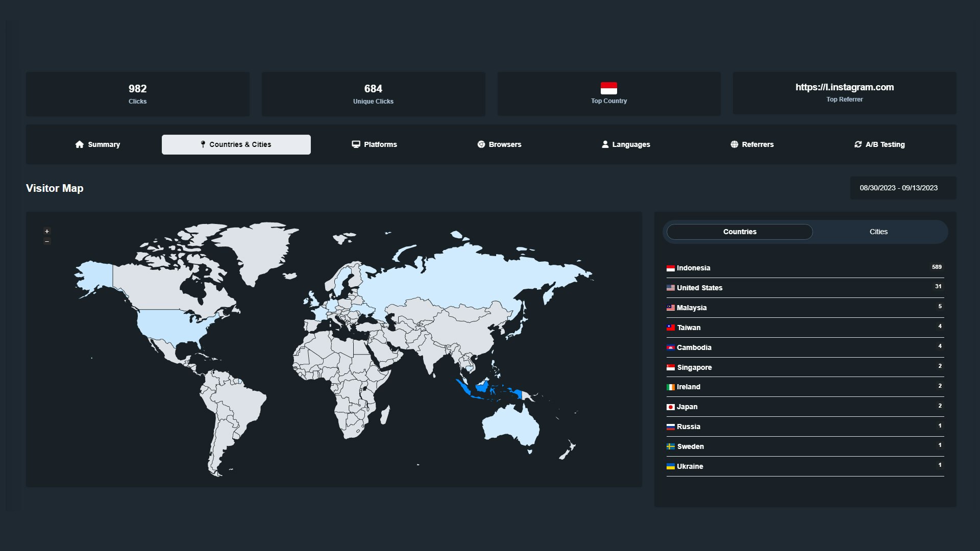The image size is (980, 551).
Task: Click the 982 Clicks stat card
Action: tap(138, 94)
